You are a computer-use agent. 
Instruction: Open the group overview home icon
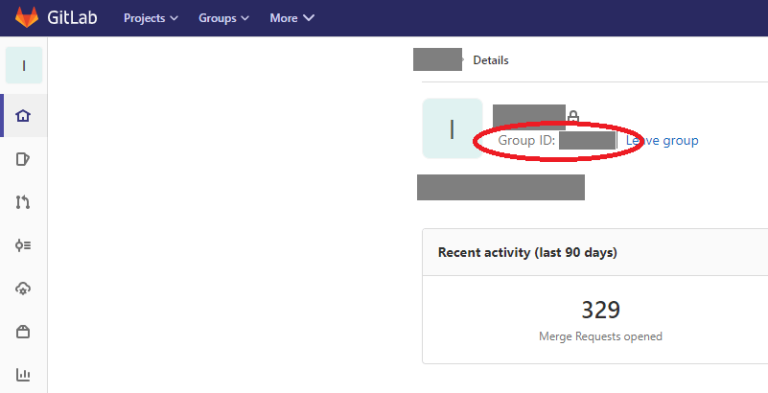coord(23,116)
